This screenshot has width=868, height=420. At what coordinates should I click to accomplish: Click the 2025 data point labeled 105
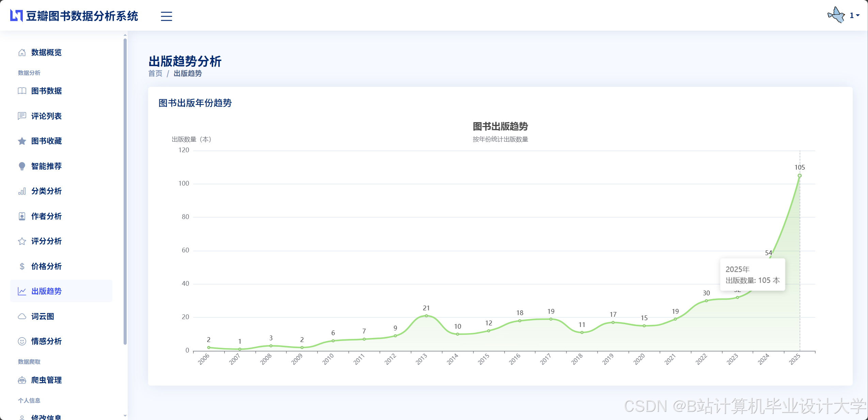click(x=800, y=176)
